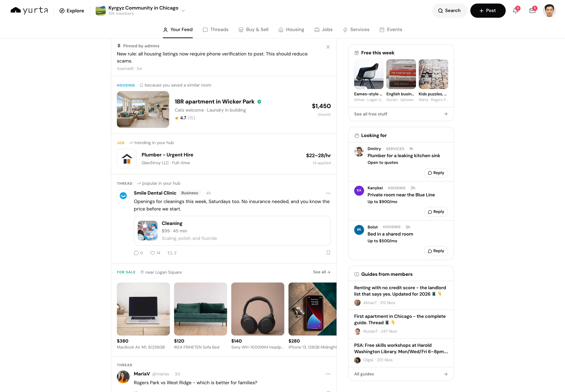Open the Events tab
This screenshot has height=392, width=565.
(391, 30)
